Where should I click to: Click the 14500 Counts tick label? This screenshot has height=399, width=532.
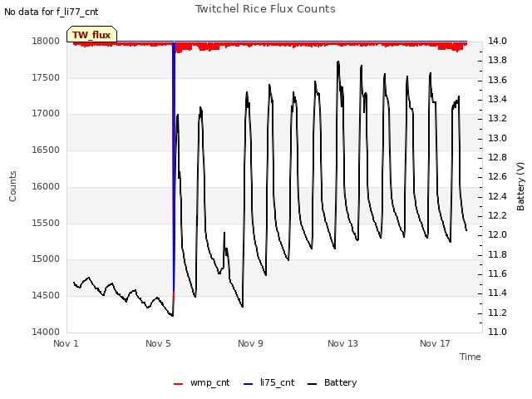click(46, 296)
